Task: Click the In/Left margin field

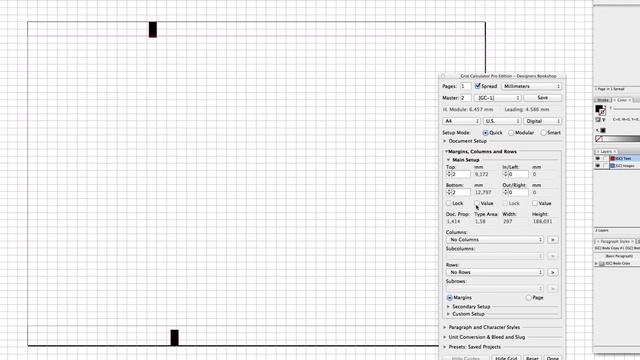Action: 518,174
